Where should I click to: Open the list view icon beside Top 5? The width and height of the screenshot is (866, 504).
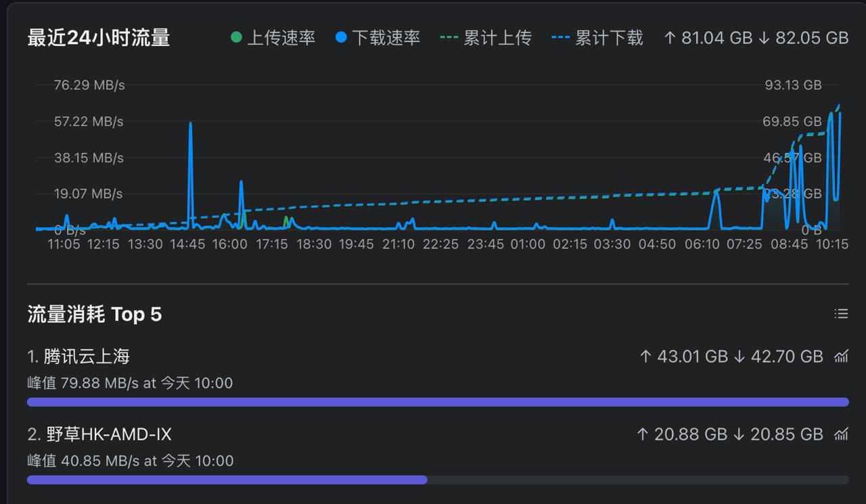tap(841, 313)
